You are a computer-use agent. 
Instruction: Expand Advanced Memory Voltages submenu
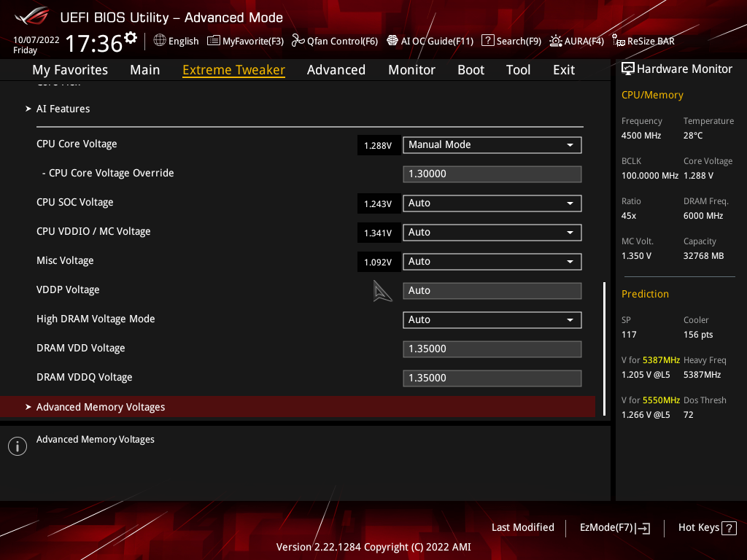(298, 407)
